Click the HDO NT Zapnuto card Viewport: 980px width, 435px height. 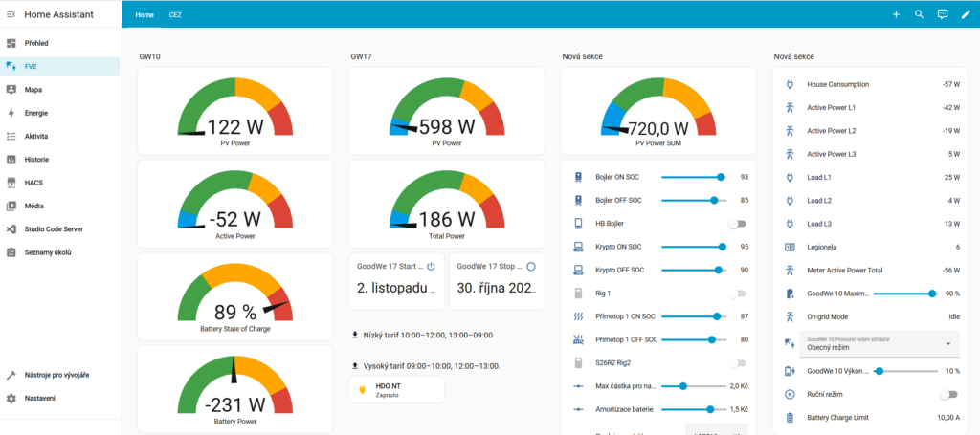click(x=397, y=390)
